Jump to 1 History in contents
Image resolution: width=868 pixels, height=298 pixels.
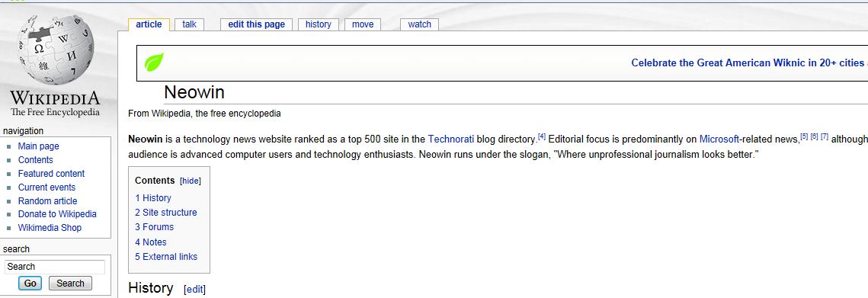coord(152,197)
